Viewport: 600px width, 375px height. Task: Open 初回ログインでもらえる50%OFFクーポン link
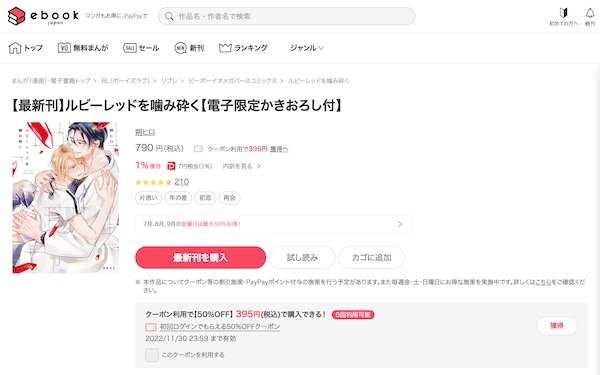220,327
